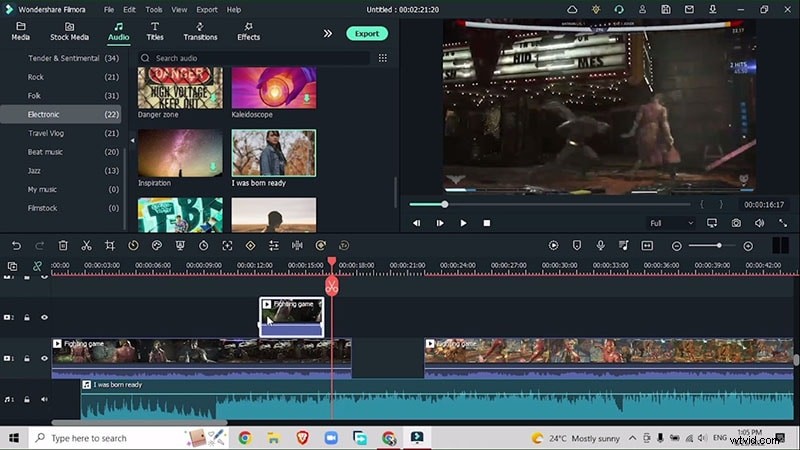Click the motion tracking icon
800x450 pixels.
(x=227, y=246)
